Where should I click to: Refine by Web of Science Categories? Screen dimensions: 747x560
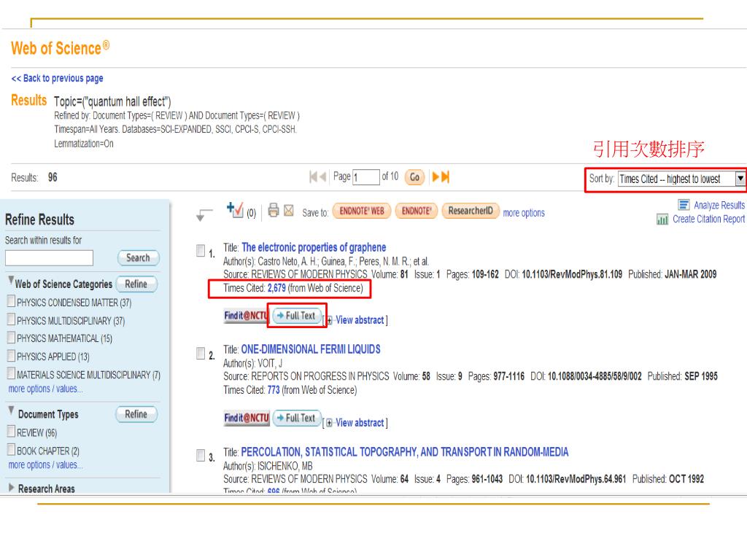[x=136, y=284]
